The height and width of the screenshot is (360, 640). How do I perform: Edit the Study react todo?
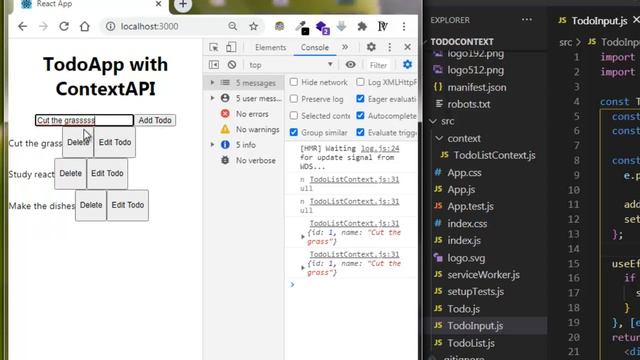(x=107, y=173)
